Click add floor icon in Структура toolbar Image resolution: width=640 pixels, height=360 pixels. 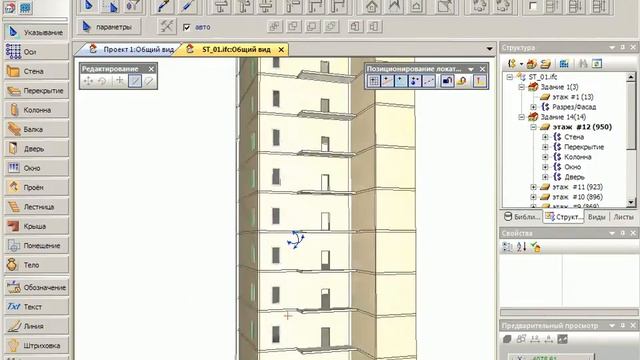[x=545, y=64]
